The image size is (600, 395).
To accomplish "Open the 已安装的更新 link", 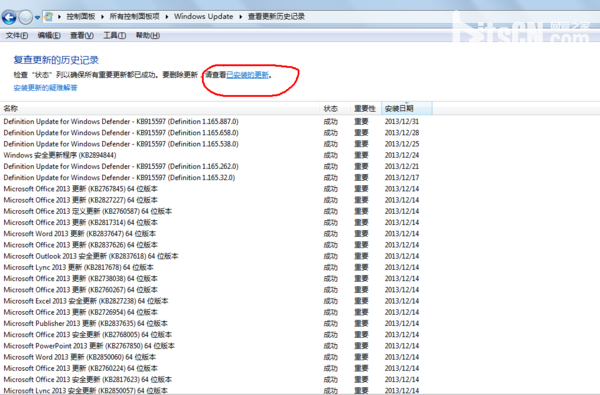I will (248, 75).
